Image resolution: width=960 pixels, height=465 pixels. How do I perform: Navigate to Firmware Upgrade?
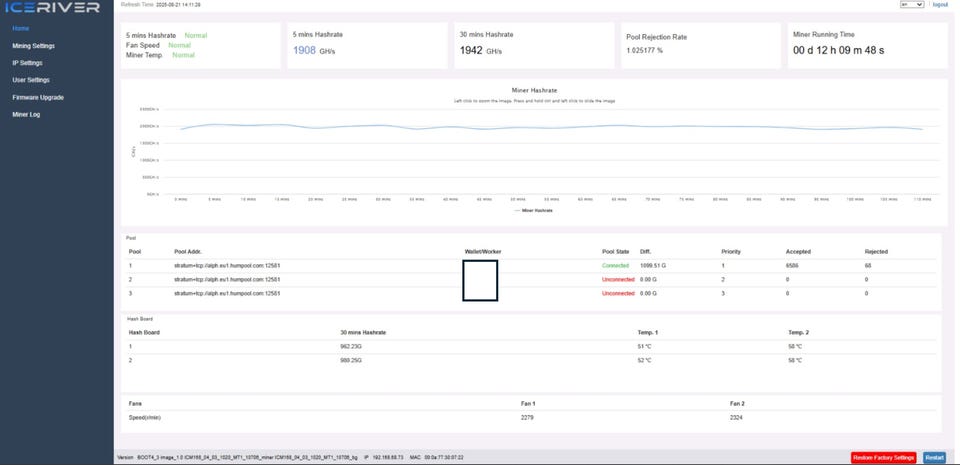(38, 97)
